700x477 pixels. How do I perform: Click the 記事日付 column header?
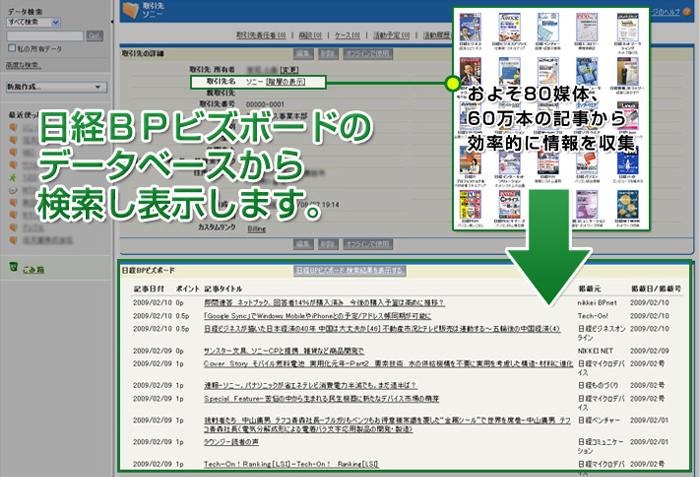click(x=149, y=289)
